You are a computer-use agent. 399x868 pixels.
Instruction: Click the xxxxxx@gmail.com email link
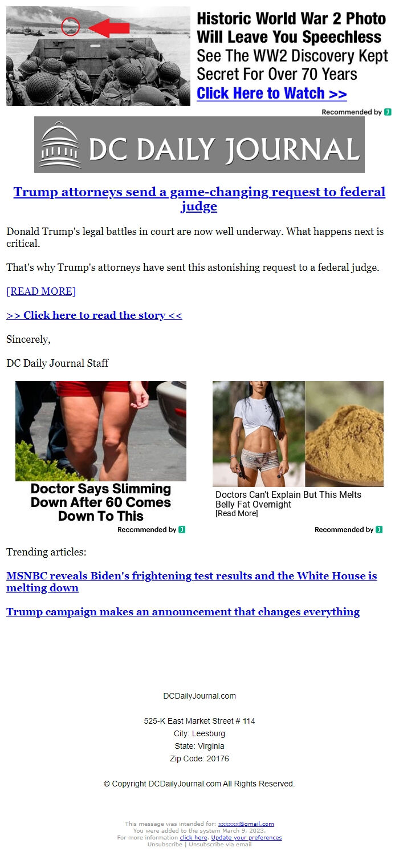coord(246,824)
